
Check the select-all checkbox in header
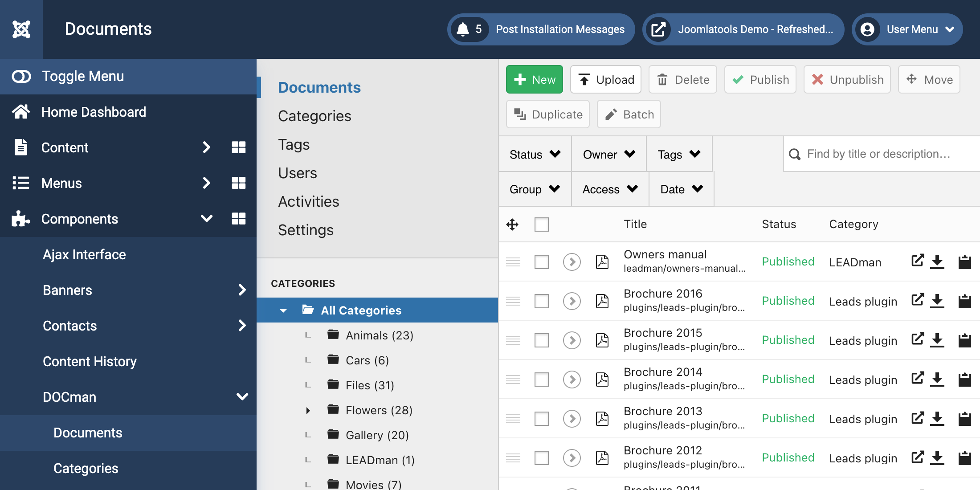(542, 224)
